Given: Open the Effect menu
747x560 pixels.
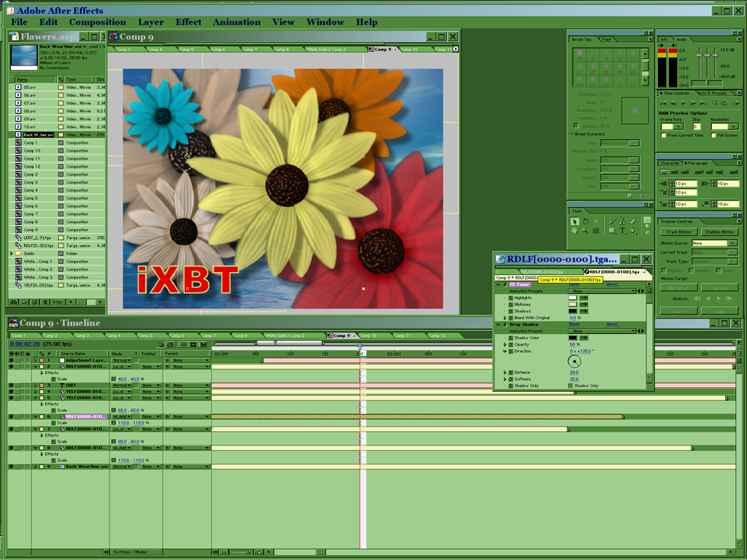Looking at the screenshot, I should pos(188,22).
